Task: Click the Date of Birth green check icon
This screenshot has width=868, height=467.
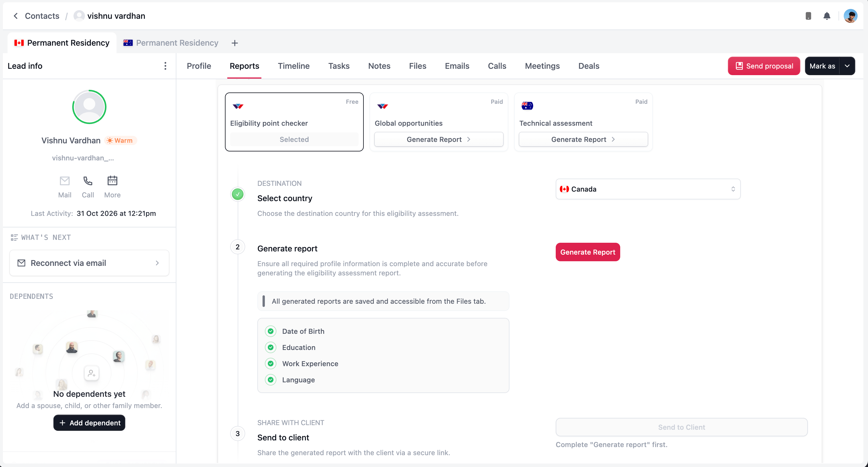Action: click(x=270, y=331)
